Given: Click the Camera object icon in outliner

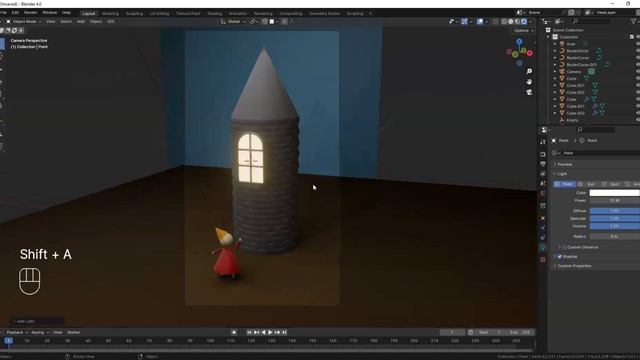Looking at the screenshot, I should pyautogui.click(x=562, y=71).
